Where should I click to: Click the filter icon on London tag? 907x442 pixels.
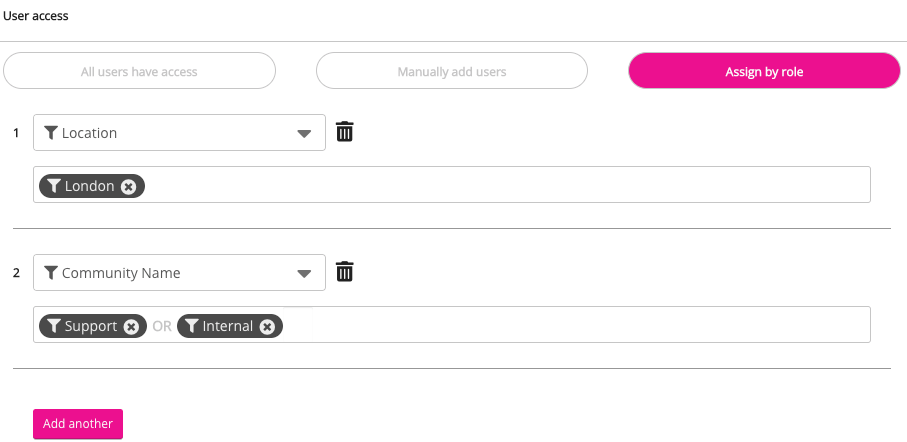[x=54, y=186]
